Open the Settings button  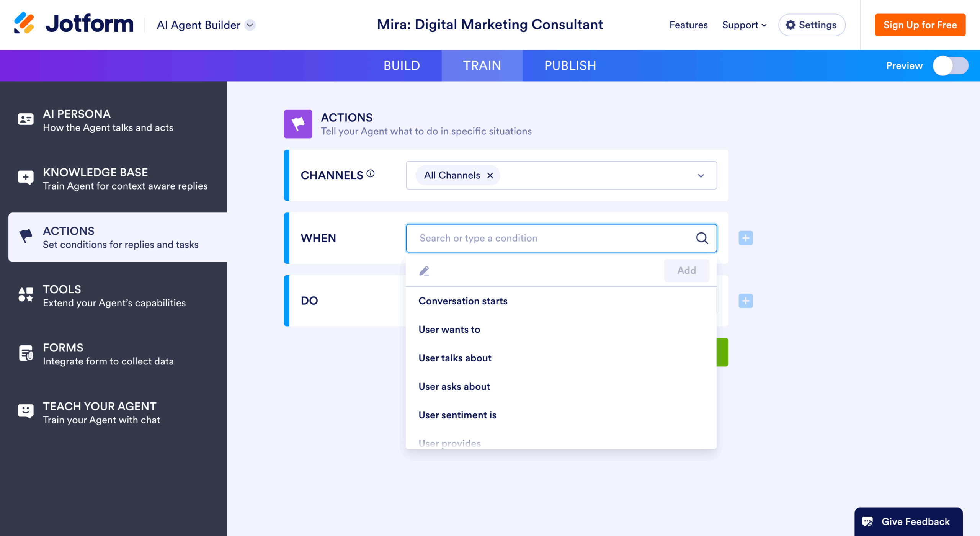(x=812, y=25)
